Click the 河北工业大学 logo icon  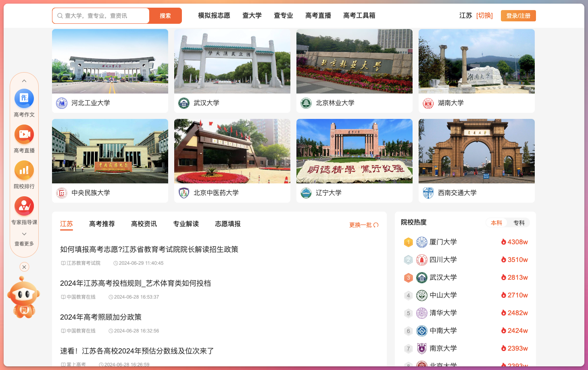(x=62, y=103)
